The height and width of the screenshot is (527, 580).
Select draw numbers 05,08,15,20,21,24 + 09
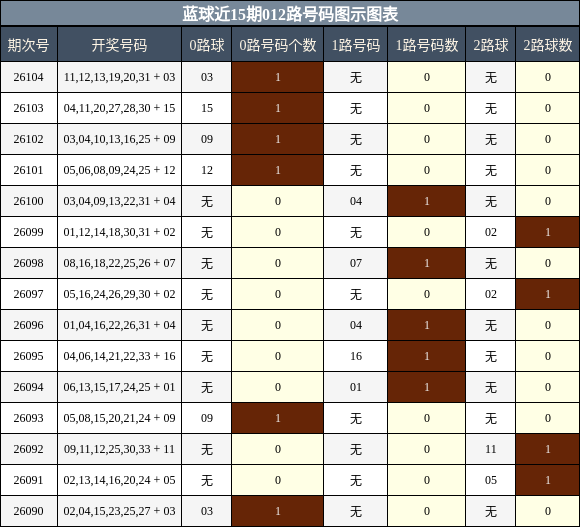119,418
